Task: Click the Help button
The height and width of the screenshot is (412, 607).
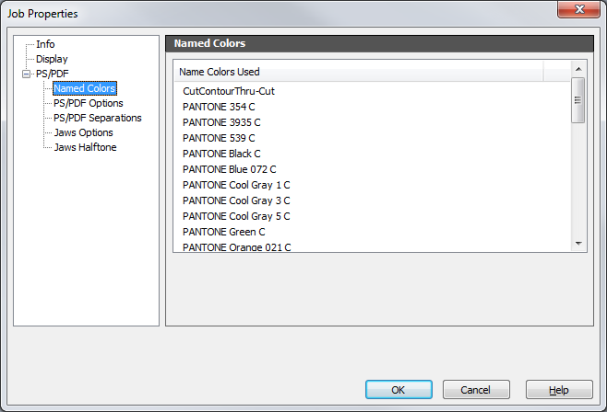Action: pos(559,390)
